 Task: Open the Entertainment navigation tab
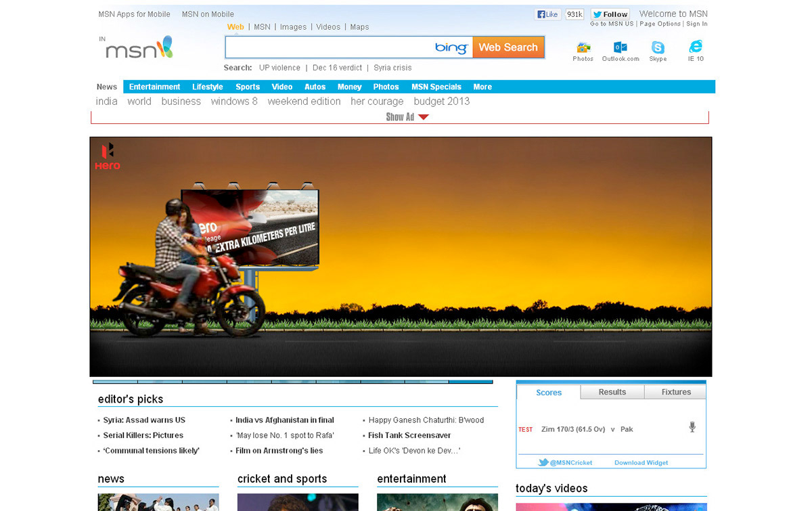(x=154, y=87)
